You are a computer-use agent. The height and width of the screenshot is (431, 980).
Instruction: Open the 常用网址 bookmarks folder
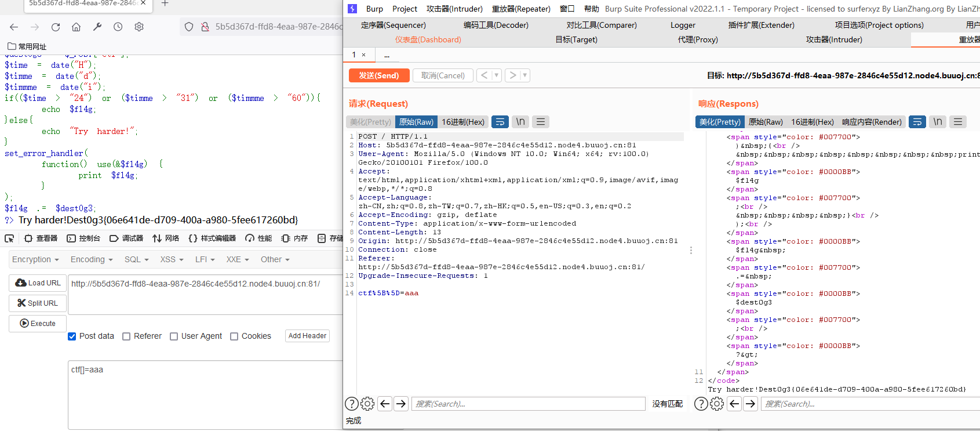pos(27,46)
